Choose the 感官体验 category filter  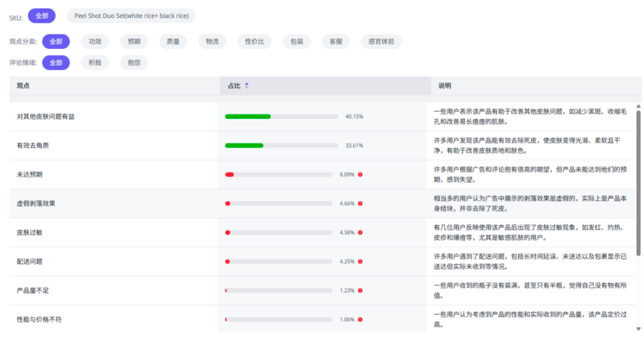[380, 42]
